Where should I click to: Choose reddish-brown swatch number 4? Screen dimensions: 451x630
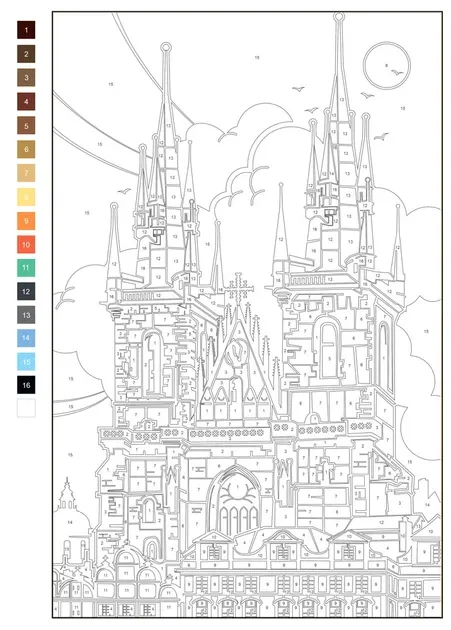pos(26,101)
